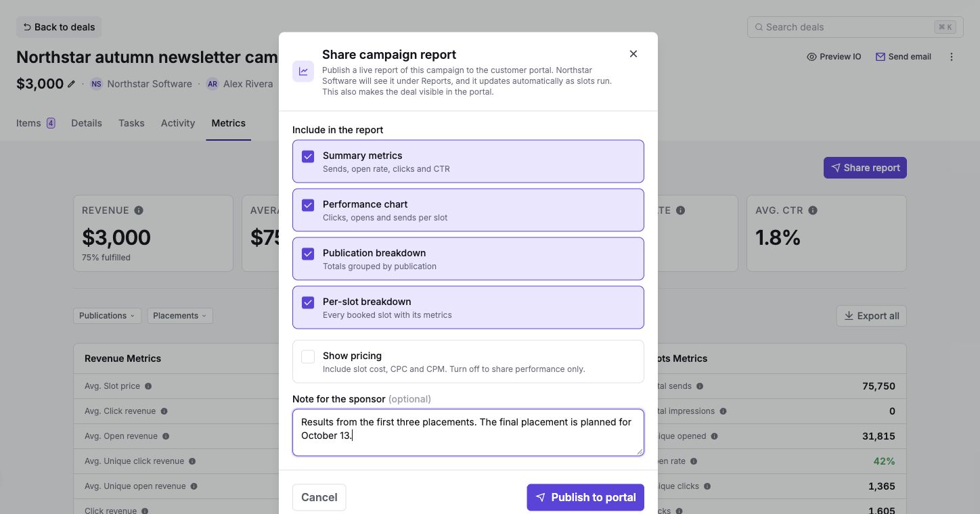This screenshot has height=514, width=980.
Task: Click the Alex Rivera owner name
Action: pyautogui.click(x=248, y=84)
